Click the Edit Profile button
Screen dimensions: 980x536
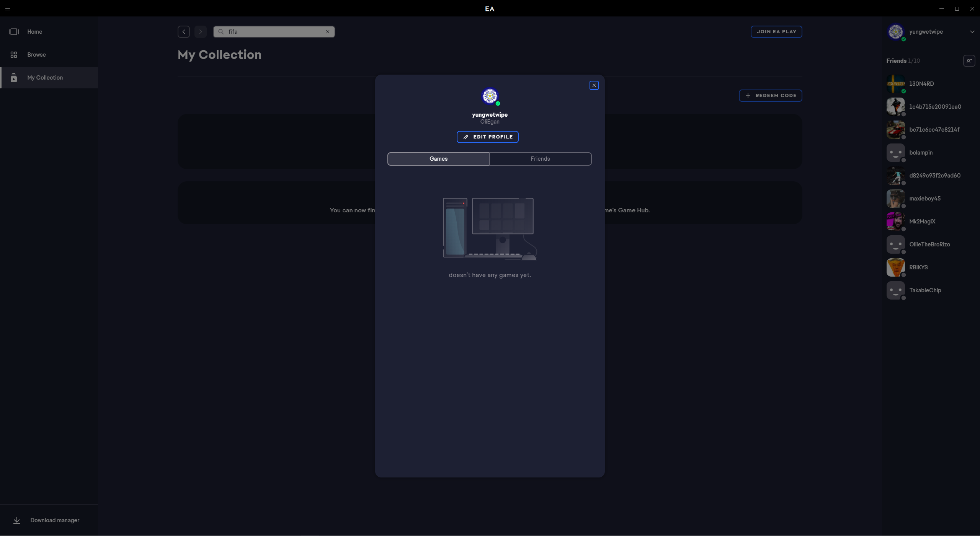pyautogui.click(x=487, y=137)
